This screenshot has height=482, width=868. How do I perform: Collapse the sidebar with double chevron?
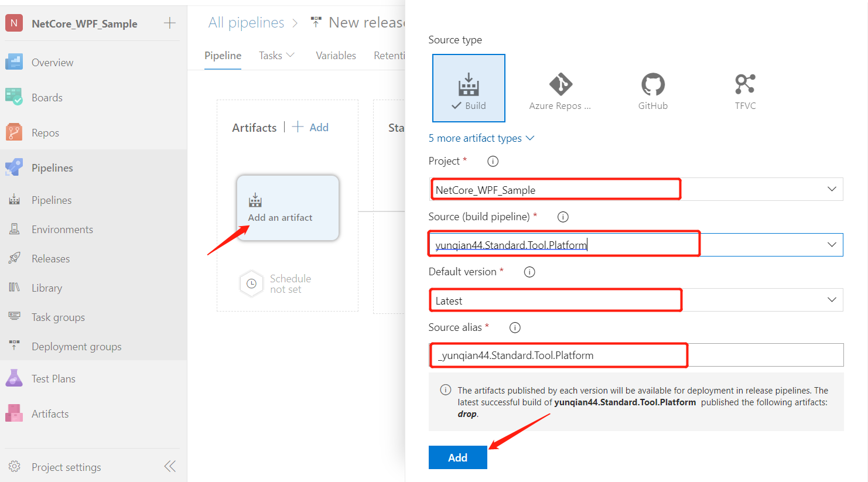tap(170, 466)
